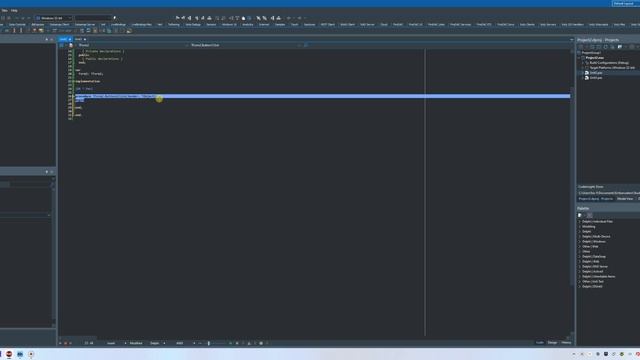Viewport: 640px width, 360px height.
Task: Select the FireDAC UI component palette tab
Action: tap(416, 24)
